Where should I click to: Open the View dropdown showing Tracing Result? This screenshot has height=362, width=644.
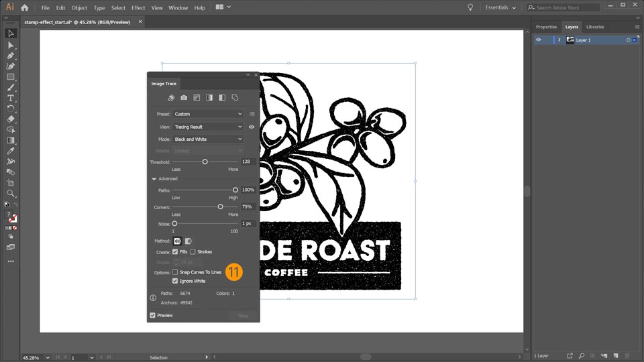coord(208,127)
